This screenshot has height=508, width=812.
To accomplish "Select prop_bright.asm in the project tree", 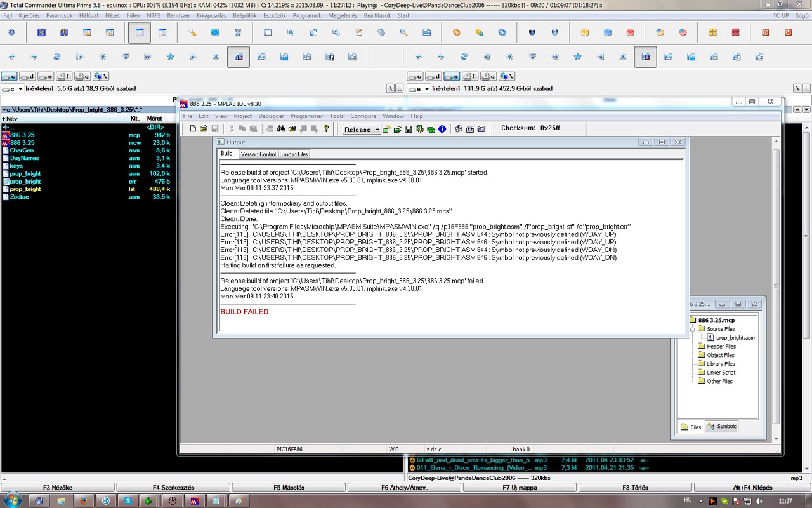I will tap(731, 338).
